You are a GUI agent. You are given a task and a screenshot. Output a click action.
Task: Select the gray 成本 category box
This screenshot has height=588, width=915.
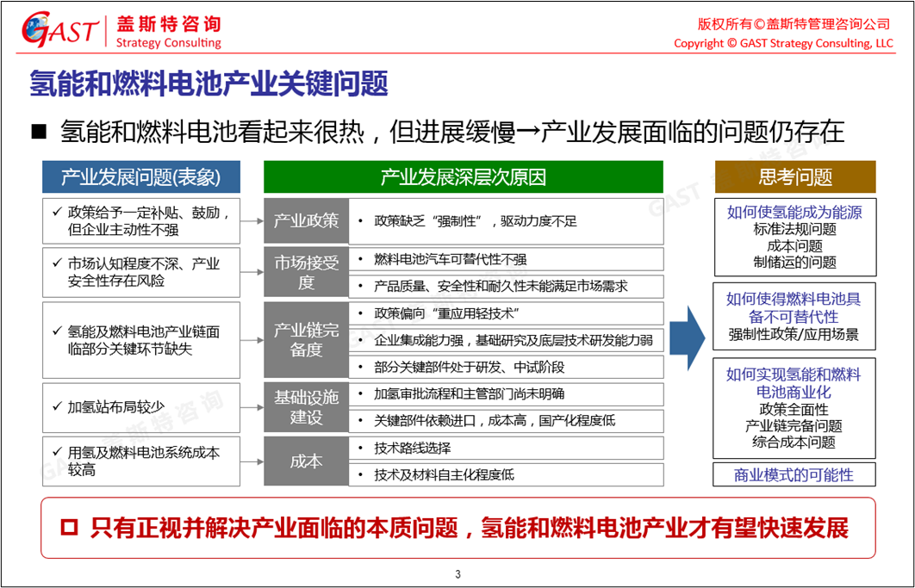(306, 461)
